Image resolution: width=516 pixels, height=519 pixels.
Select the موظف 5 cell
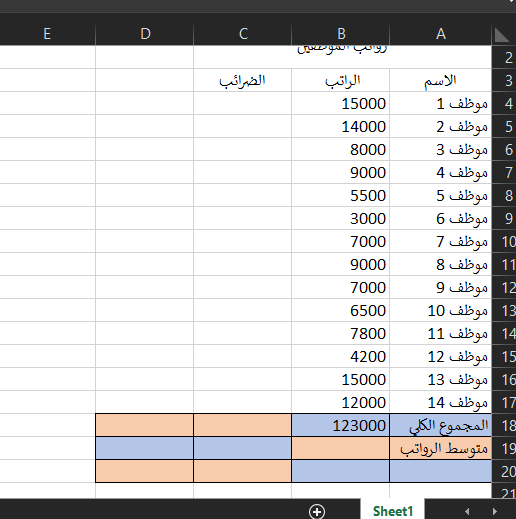[441, 196]
